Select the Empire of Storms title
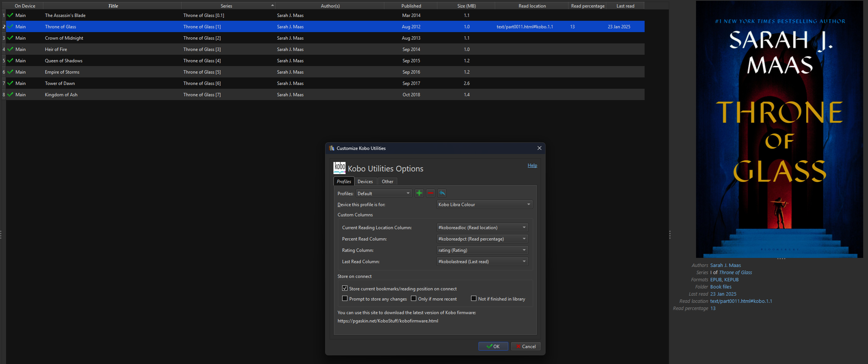This screenshot has height=364, width=868. [x=62, y=72]
